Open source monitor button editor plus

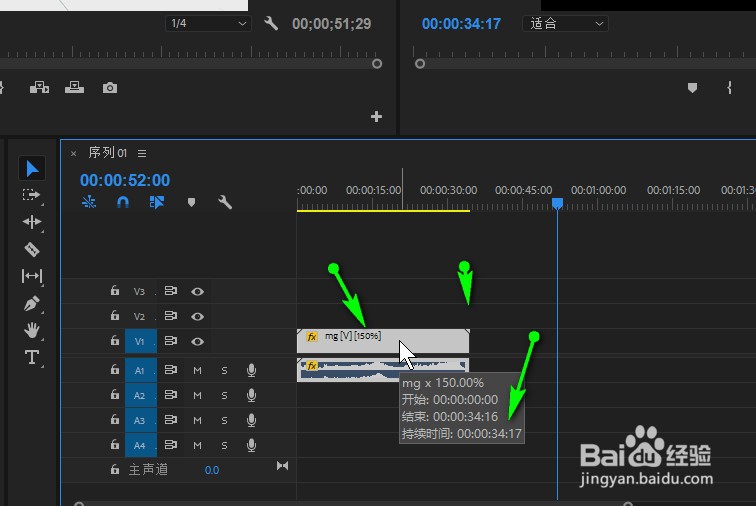[377, 117]
